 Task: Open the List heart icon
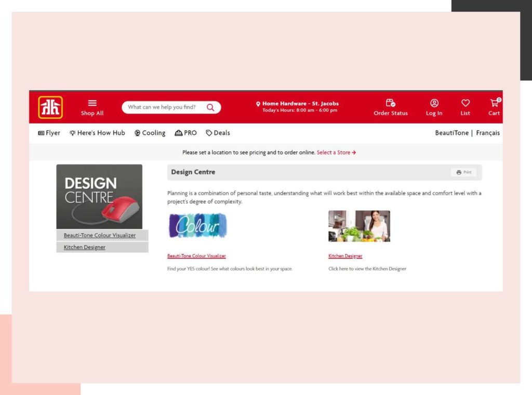point(465,103)
